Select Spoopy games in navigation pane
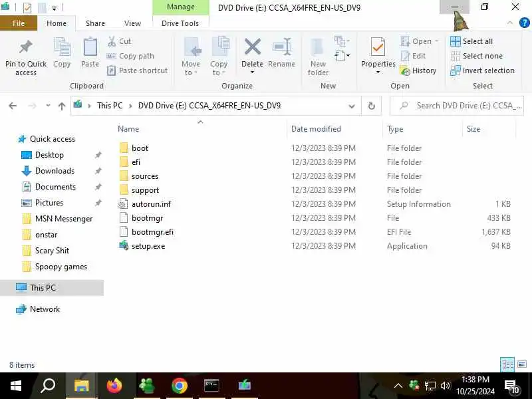The height and width of the screenshot is (399, 532). [61, 267]
